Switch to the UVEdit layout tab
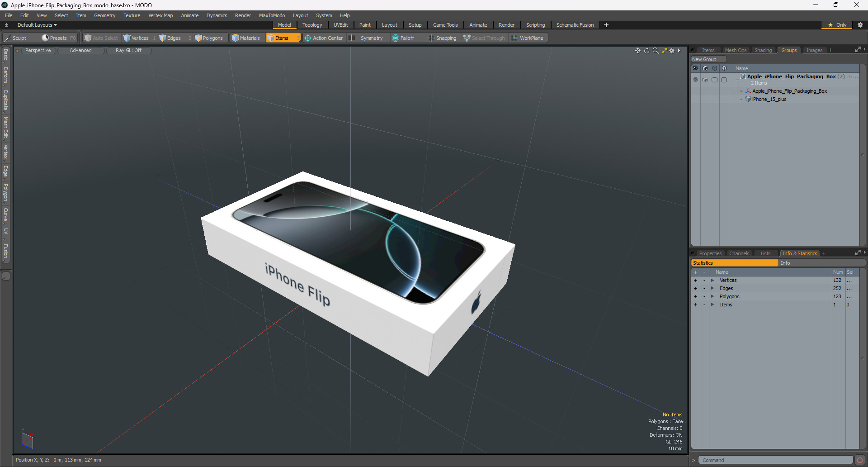Viewport: 868px width, 467px height. (x=341, y=25)
